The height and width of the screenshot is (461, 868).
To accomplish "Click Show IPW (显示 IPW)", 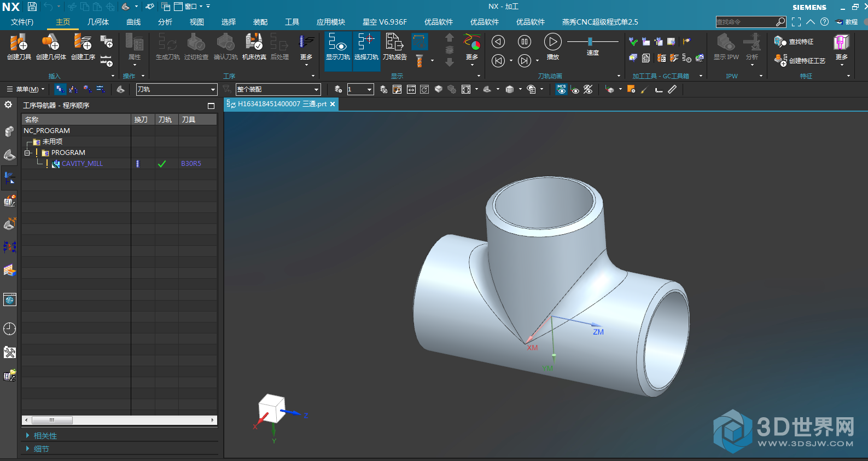I will tap(726, 47).
